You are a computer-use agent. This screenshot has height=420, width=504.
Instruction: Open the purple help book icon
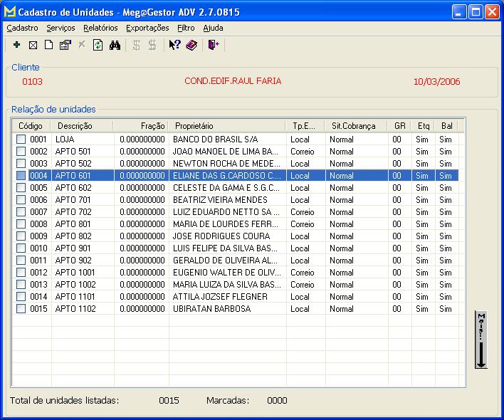[x=191, y=45]
